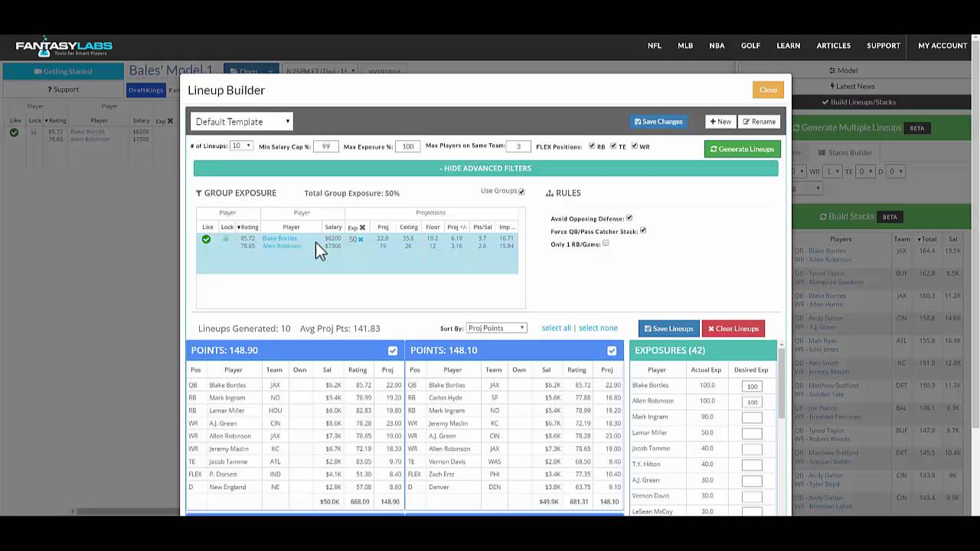980x551 pixels.
Task: Open LEARN in the top navigation
Action: click(789, 46)
